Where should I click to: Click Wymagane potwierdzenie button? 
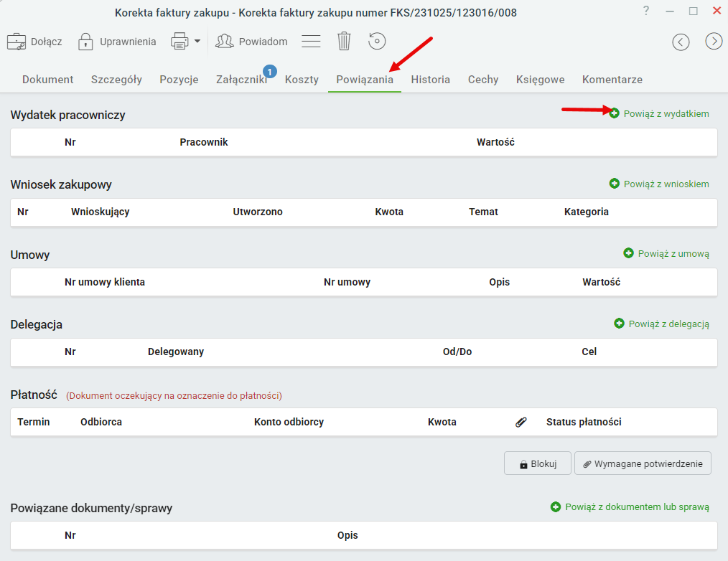[x=643, y=463]
